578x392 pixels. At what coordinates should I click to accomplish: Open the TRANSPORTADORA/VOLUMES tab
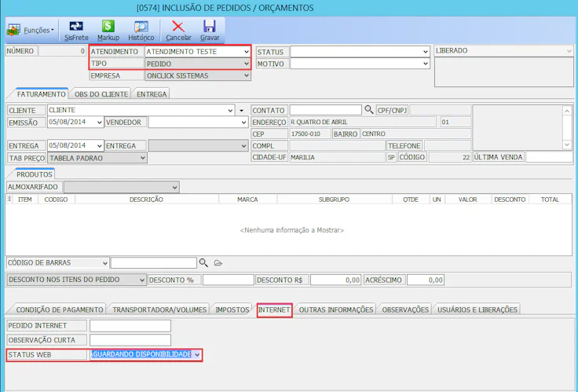point(159,310)
